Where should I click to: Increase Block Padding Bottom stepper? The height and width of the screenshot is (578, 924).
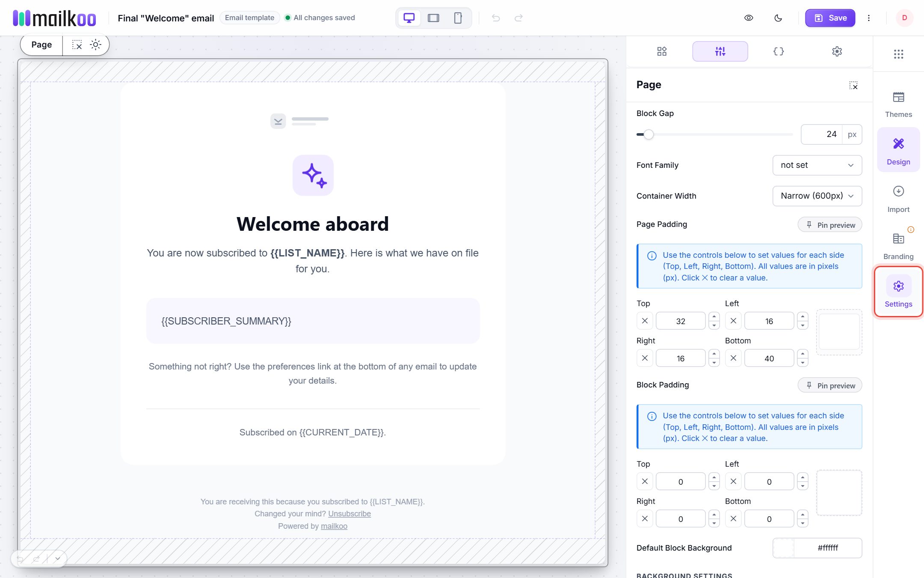(803, 515)
